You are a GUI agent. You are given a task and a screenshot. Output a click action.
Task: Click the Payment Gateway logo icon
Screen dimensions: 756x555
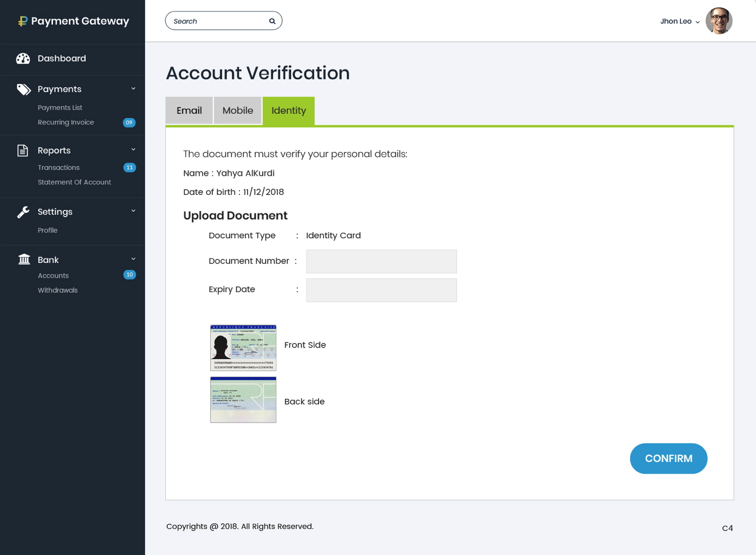click(23, 21)
